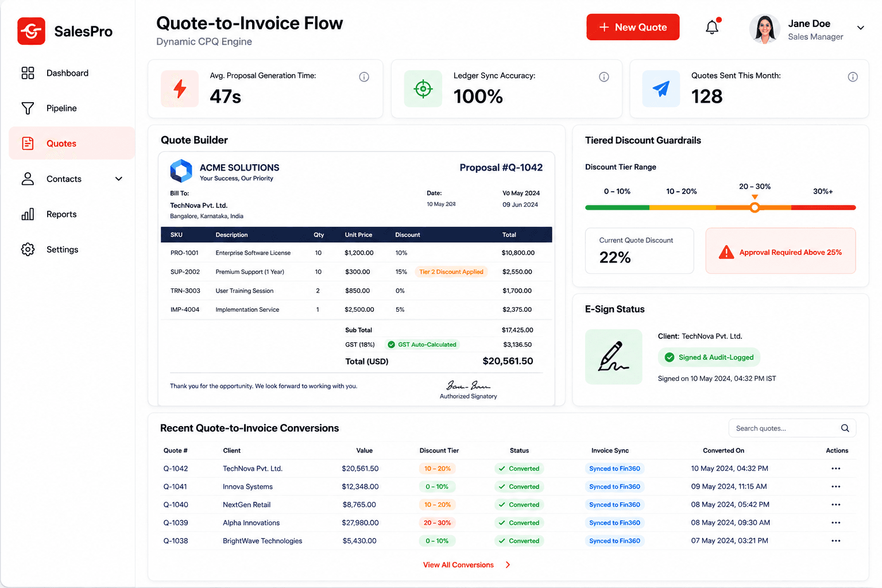
Task: Click the green 0 – 10% slider segment
Action: (617, 207)
